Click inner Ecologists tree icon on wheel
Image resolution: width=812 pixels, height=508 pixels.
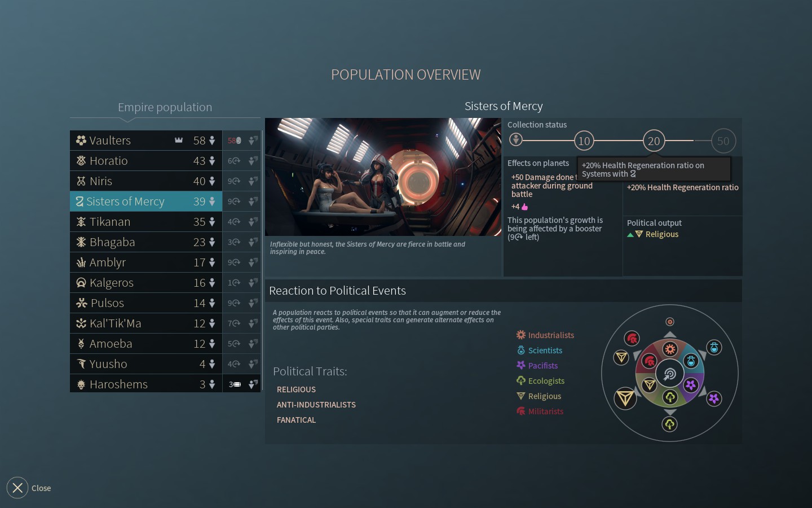click(670, 397)
